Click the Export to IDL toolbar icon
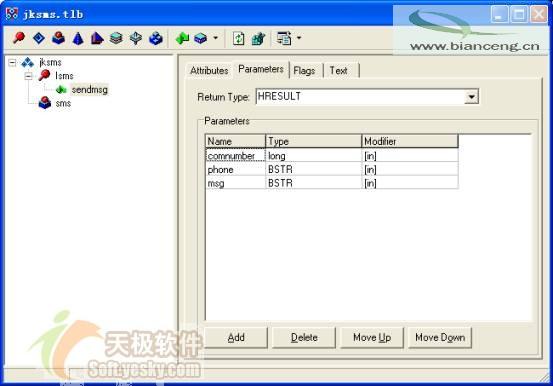Screen dimensions: 553x386 point(284,38)
